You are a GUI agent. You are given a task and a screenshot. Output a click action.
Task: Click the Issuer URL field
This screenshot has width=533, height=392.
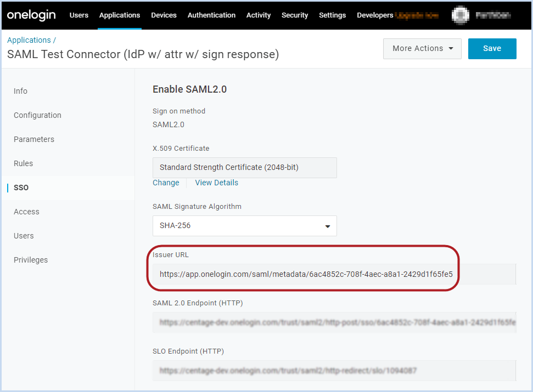tap(334, 274)
